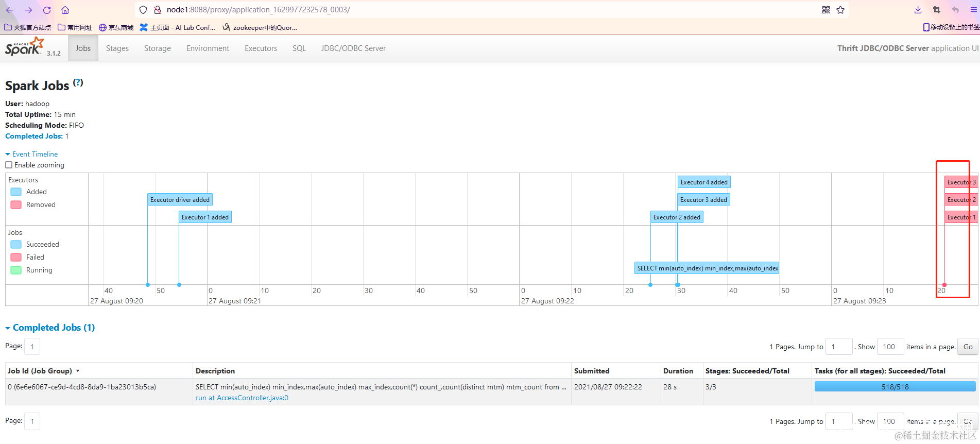
Task: Click the Failed jobs legend swatch
Action: pos(16,257)
